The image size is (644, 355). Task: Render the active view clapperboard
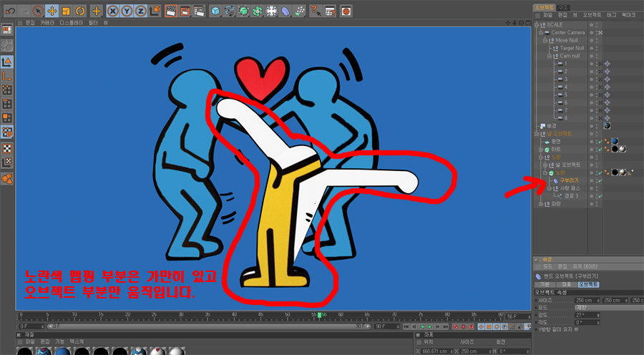[x=171, y=11]
